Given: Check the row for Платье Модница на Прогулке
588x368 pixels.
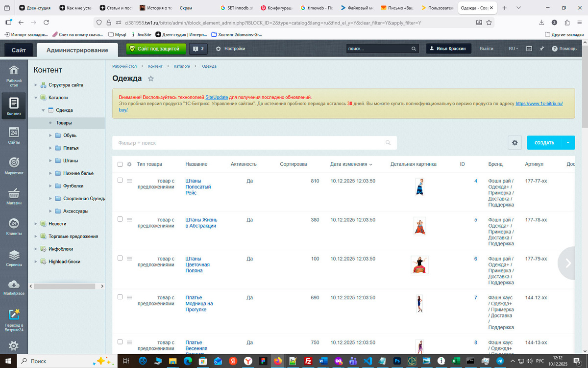Looking at the screenshot, I should coord(120,297).
